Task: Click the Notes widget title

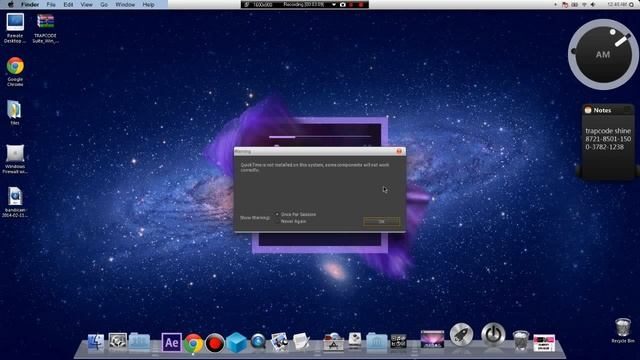Action: (x=602, y=110)
